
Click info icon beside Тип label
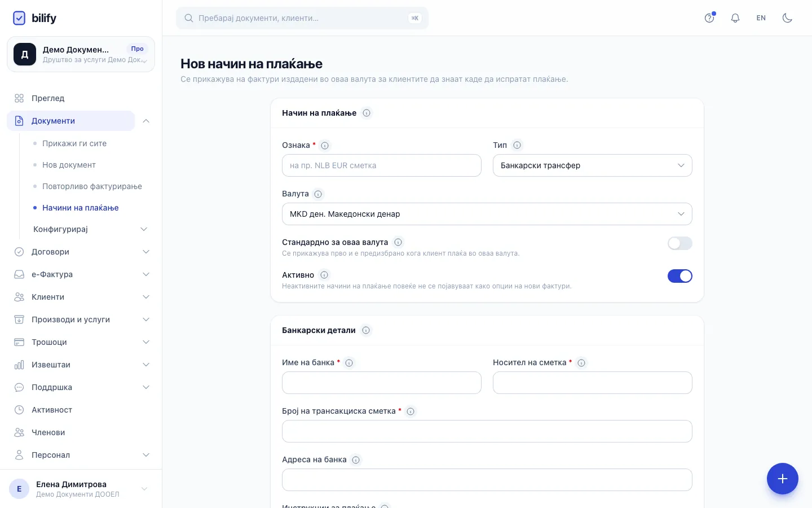pos(517,145)
